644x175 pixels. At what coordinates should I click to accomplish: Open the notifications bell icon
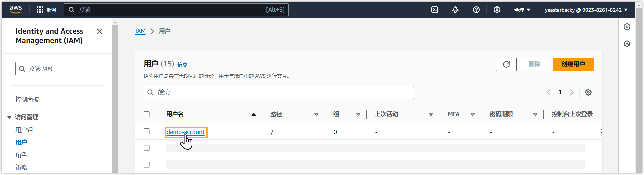pos(455,10)
